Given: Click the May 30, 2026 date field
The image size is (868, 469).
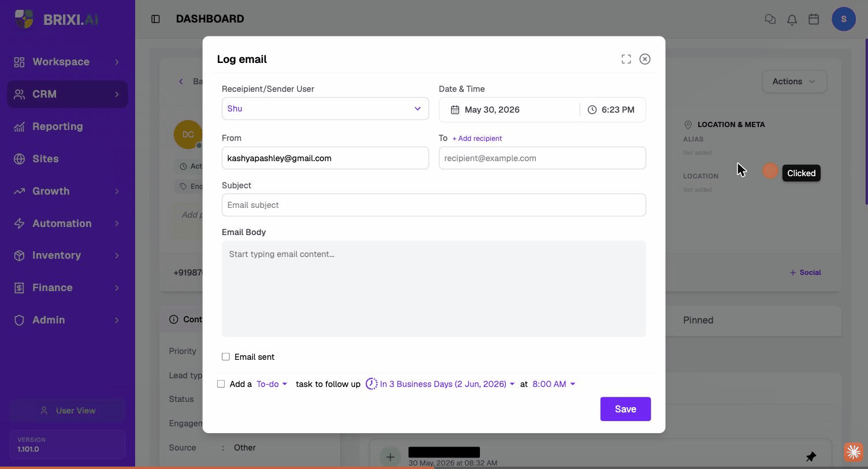Looking at the screenshot, I should 509,110.
